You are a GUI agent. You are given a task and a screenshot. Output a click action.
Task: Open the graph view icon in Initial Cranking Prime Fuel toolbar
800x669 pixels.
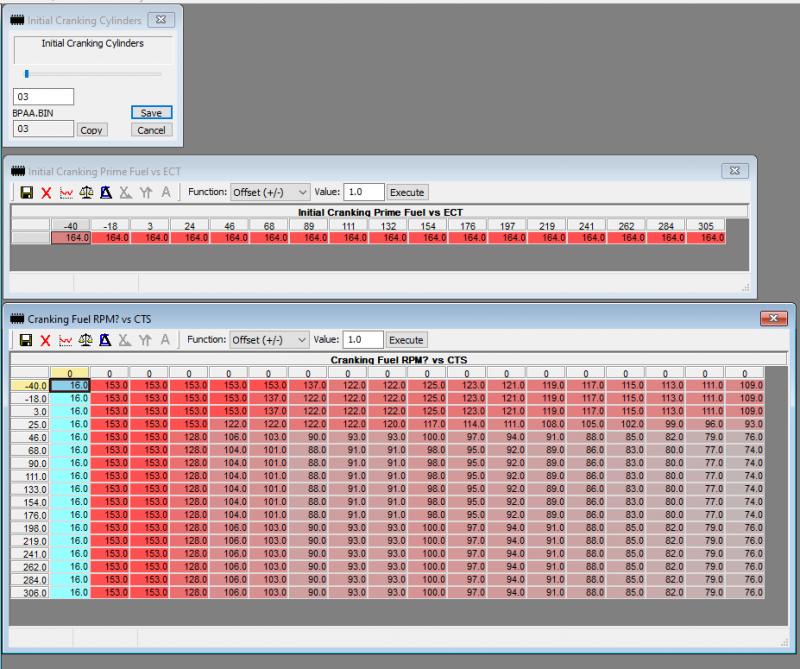pyautogui.click(x=66, y=192)
